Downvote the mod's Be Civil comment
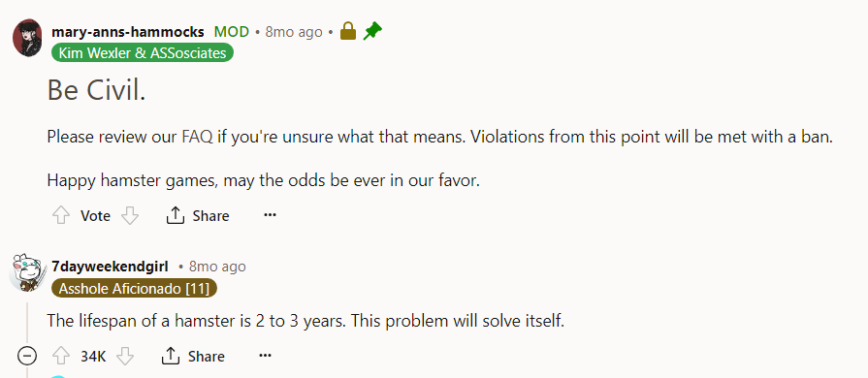Image resolution: width=868 pixels, height=378 pixels. tap(130, 215)
